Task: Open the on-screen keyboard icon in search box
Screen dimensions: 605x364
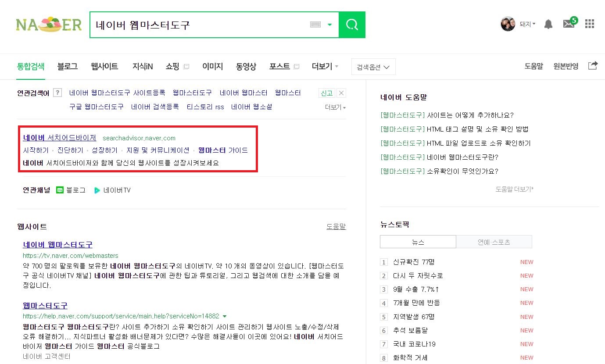Action: (315, 25)
